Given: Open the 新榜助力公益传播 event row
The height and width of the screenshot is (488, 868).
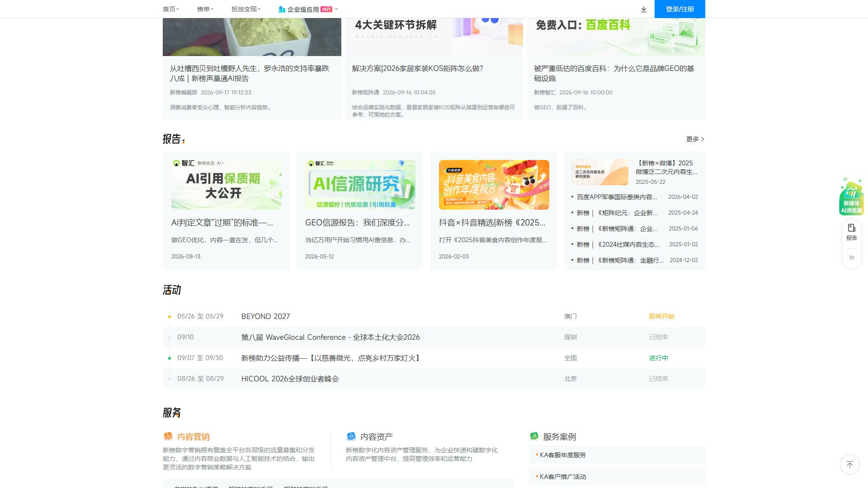Looking at the screenshot, I should pyautogui.click(x=434, y=358).
